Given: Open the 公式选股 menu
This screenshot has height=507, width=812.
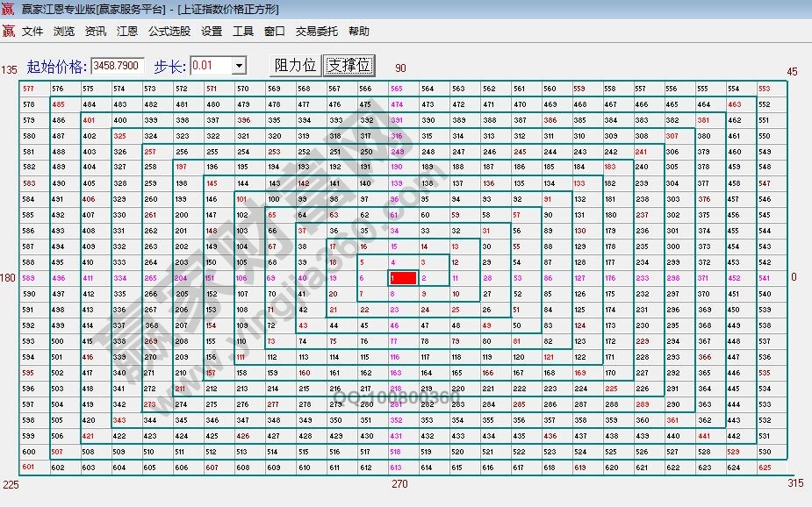Looking at the screenshot, I should (x=169, y=32).
